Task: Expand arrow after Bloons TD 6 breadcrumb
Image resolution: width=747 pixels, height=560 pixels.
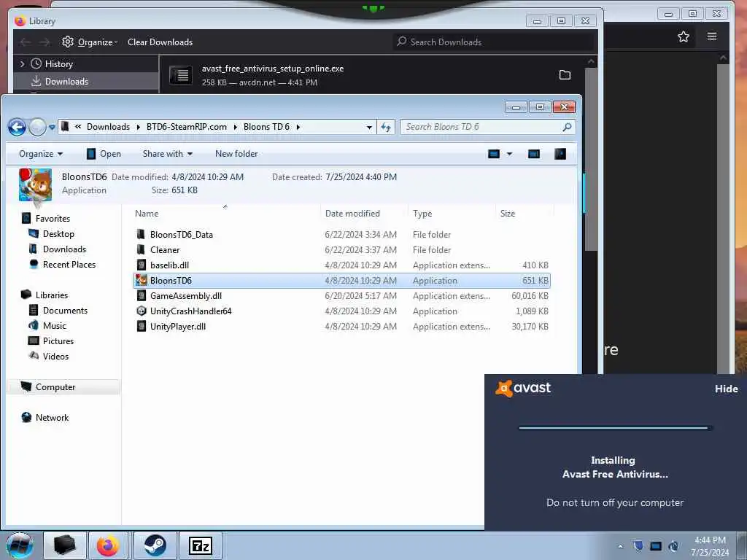Action: 298,127
